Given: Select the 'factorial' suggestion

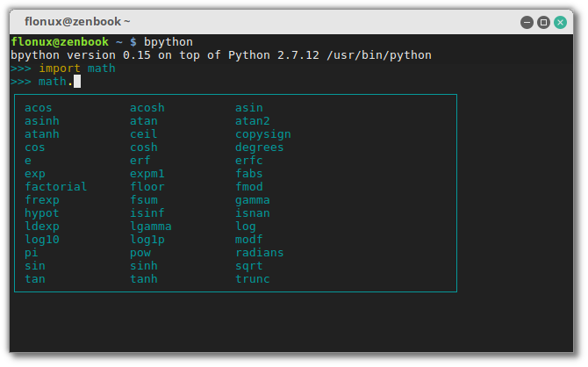Looking at the screenshot, I should [56, 186].
